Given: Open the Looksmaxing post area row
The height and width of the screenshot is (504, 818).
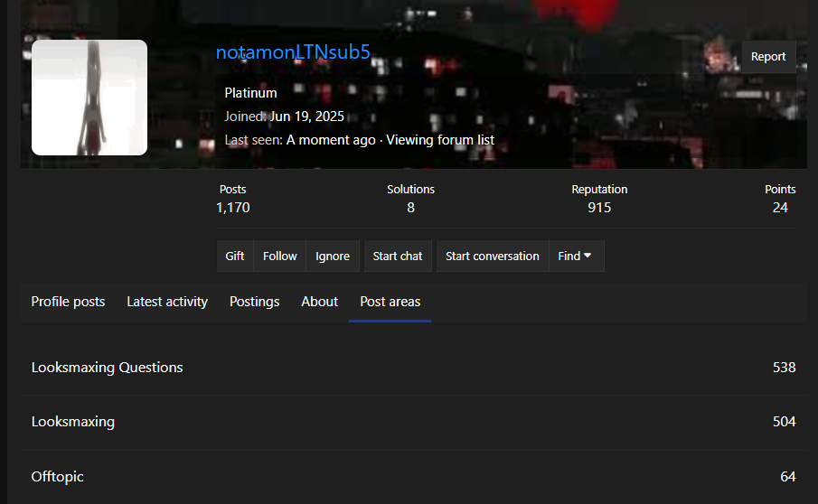Looking at the screenshot, I should (414, 422).
